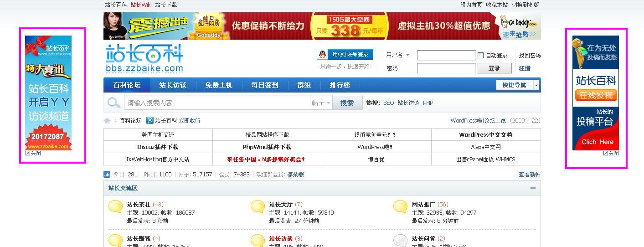Click the red 来任务中国 link

tap(266, 160)
